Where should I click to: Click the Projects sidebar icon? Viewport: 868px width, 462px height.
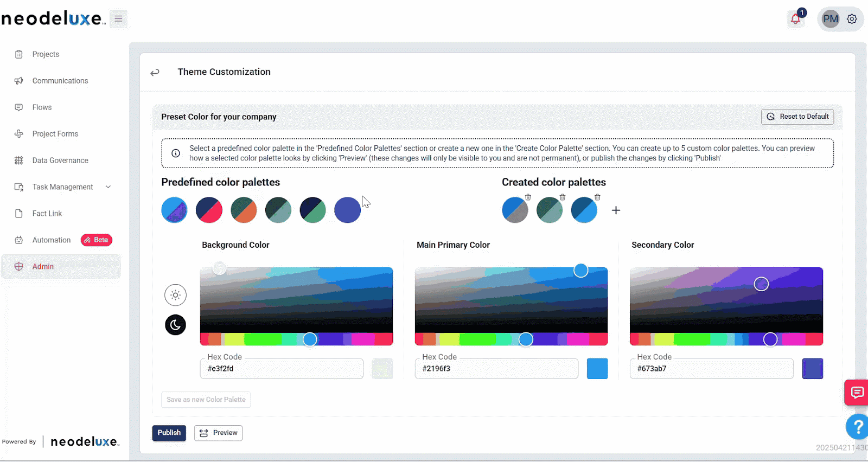pos(19,54)
